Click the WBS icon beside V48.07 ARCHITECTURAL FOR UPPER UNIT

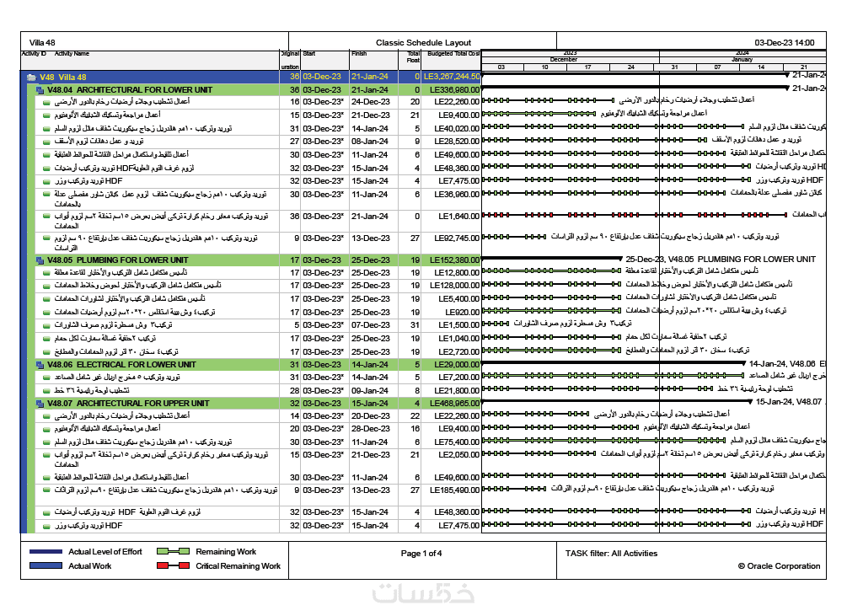point(40,404)
